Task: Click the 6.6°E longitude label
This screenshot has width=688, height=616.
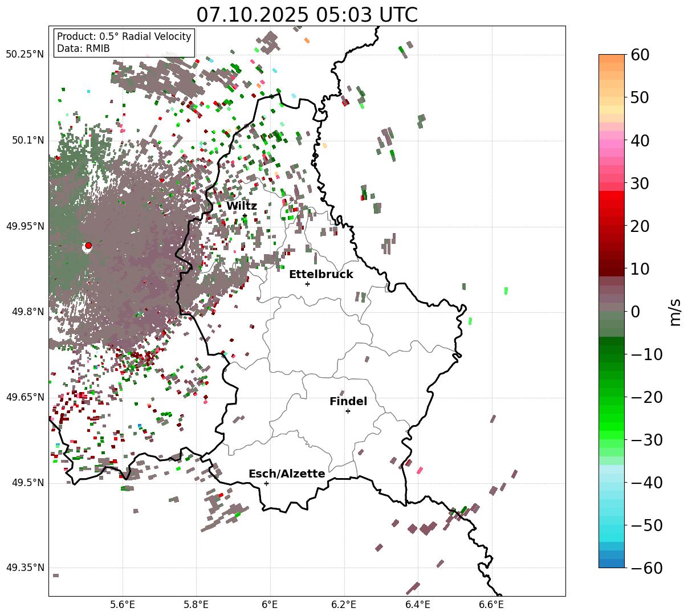Action: click(491, 605)
